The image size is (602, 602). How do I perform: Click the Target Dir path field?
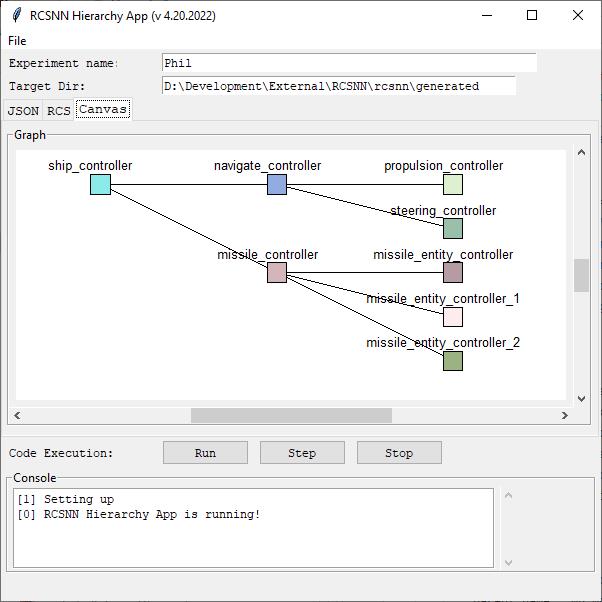point(339,86)
